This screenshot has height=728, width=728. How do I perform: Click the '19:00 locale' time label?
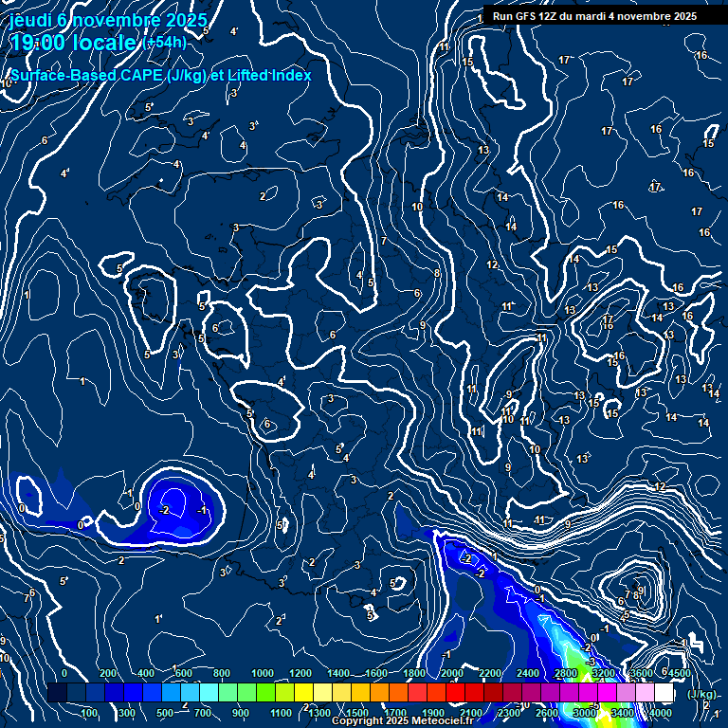tap(73, 43)
